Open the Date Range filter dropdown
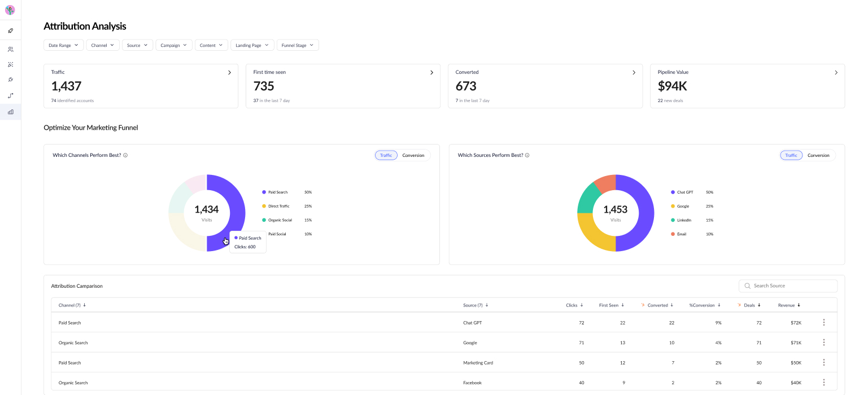868x395 pixels. pos(63,45)
